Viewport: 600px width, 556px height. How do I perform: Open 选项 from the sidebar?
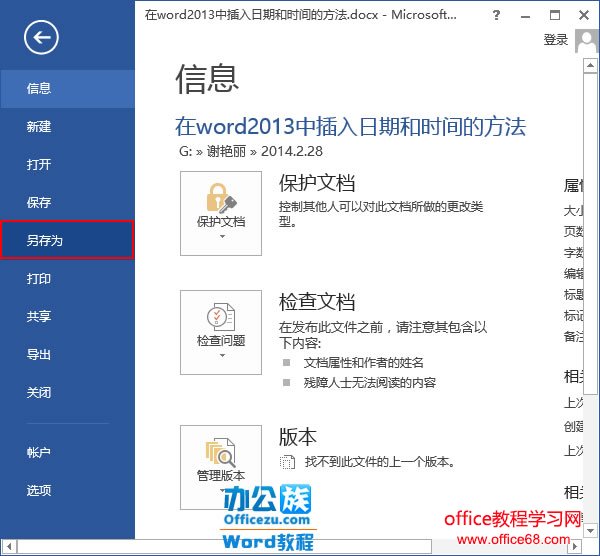pyautogui.click(x=67, y=490)
